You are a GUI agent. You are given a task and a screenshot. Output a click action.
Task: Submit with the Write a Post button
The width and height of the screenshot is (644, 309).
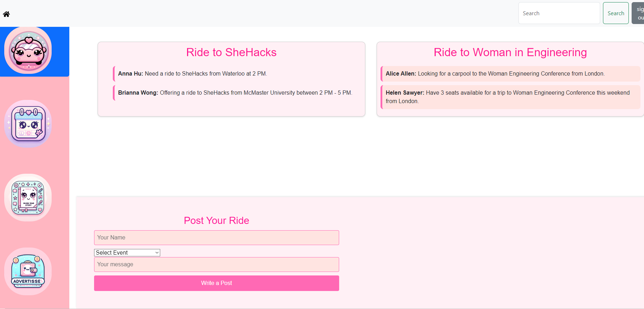(216, 283)
